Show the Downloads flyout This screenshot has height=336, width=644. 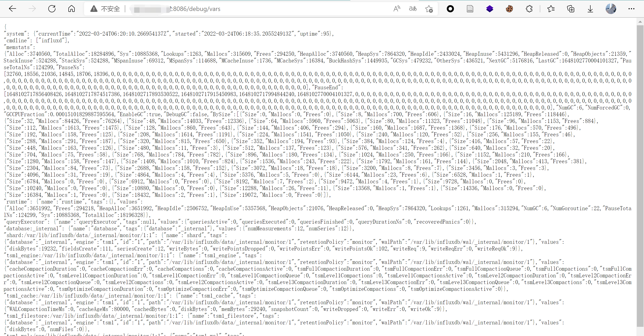coord(590,9)
